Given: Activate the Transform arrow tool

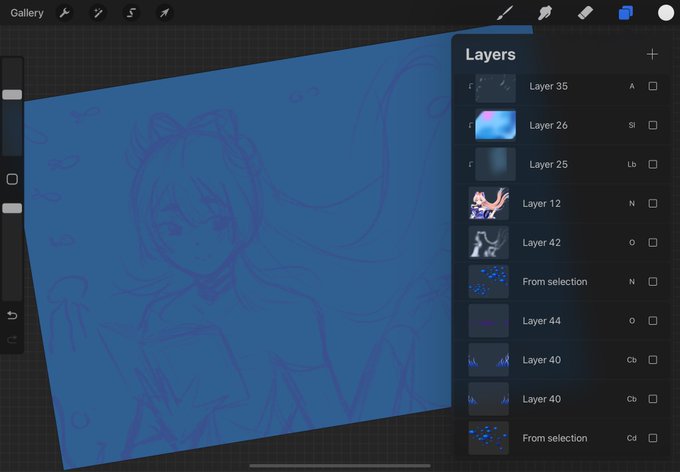Looking at the screenshot, I should click(164, 13).
